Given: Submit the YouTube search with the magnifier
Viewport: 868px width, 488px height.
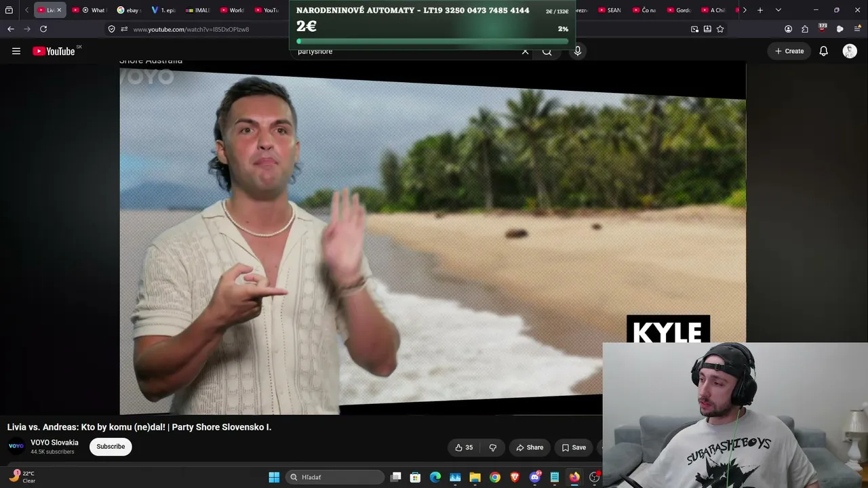Looking at the screenshot, I should click(547, 52).
